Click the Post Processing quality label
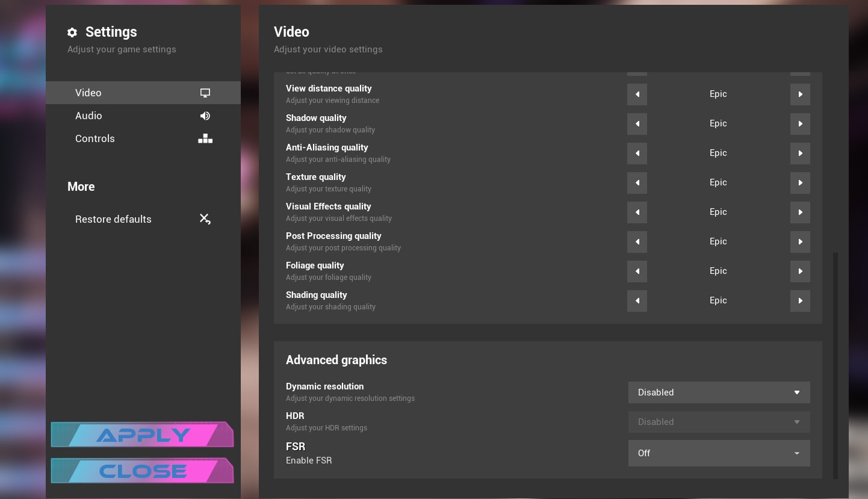The width and height of the screenshot is (868, 499). coord(333,236)
